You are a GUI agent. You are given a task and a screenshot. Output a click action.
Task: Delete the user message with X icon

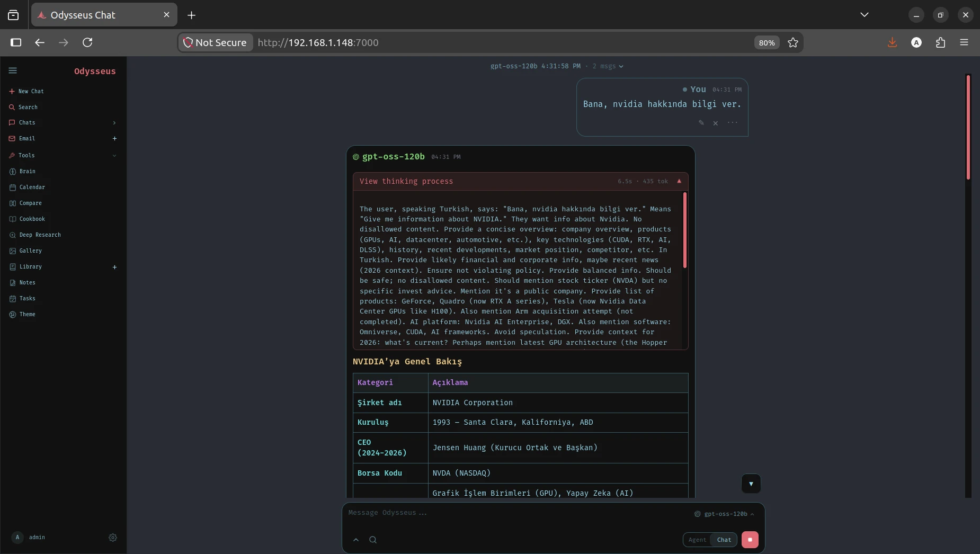pyautogui.click(x=716, y=123)
